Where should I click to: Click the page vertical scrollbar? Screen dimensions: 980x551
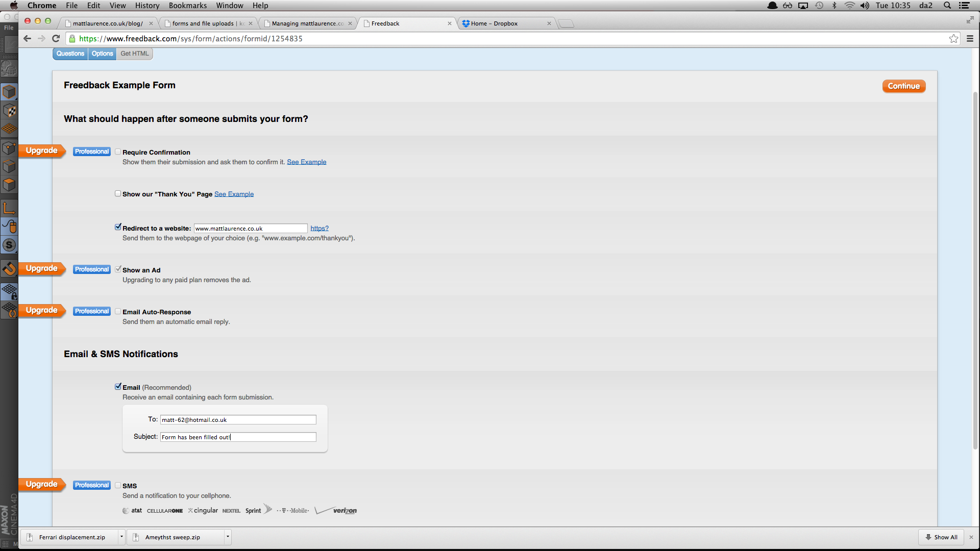[975, 270]
